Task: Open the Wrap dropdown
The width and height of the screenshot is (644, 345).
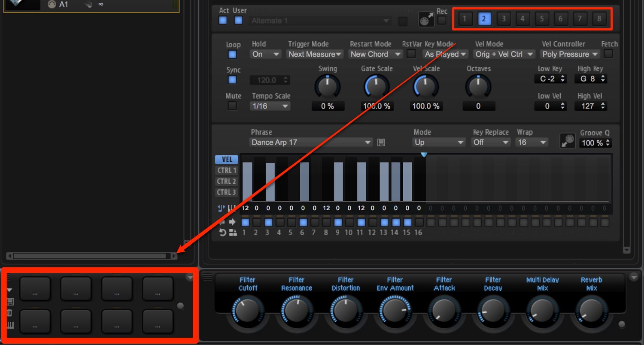Action: (x=532, y=142)
